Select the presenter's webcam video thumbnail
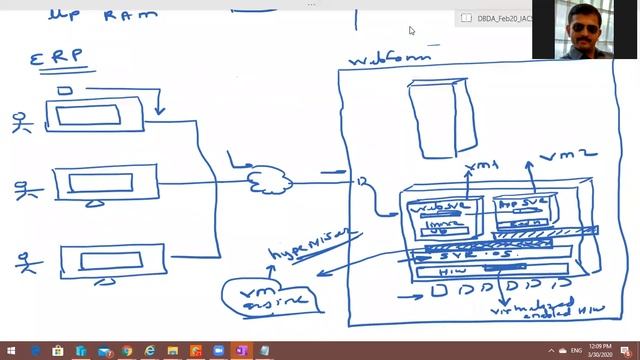Viewport: 640px width, 360px height. click(584, 29)
